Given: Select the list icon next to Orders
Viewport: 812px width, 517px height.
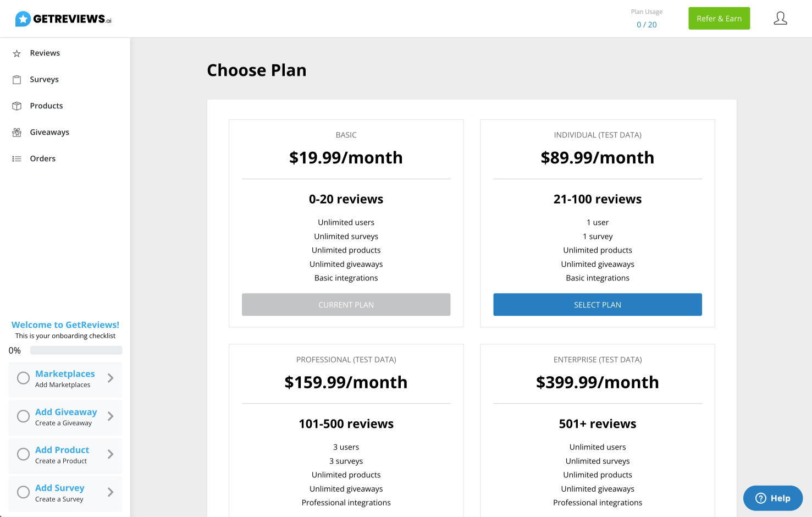Looking at the screenshot, I should pos(17,158).
